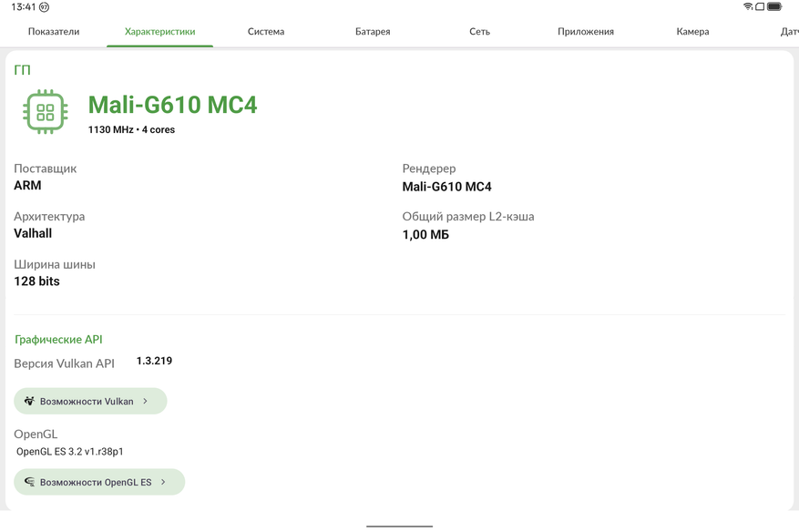Image resolution: width=799 pixels, height=532 pixels.
Task: Open Возможности OpenGL ES button
Action: pos(99,482)
